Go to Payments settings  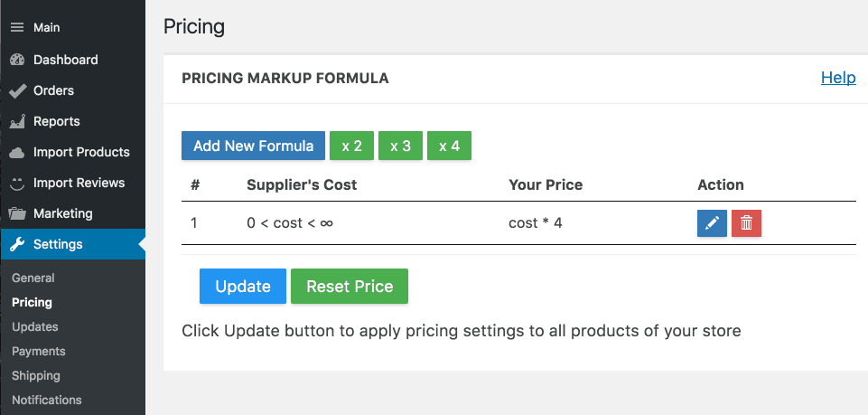(x=39, y=352)
